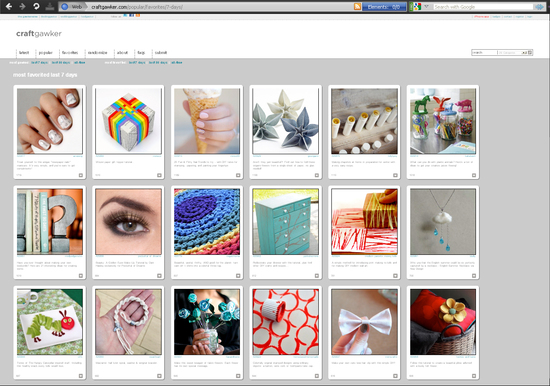
Task: Click the craftgawker site search text box
Action: 484,52
